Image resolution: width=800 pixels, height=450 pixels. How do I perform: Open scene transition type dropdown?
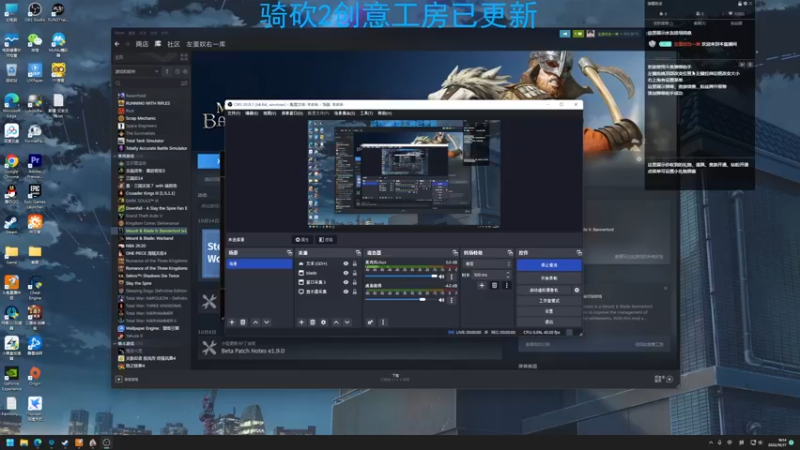click(487, 264)
